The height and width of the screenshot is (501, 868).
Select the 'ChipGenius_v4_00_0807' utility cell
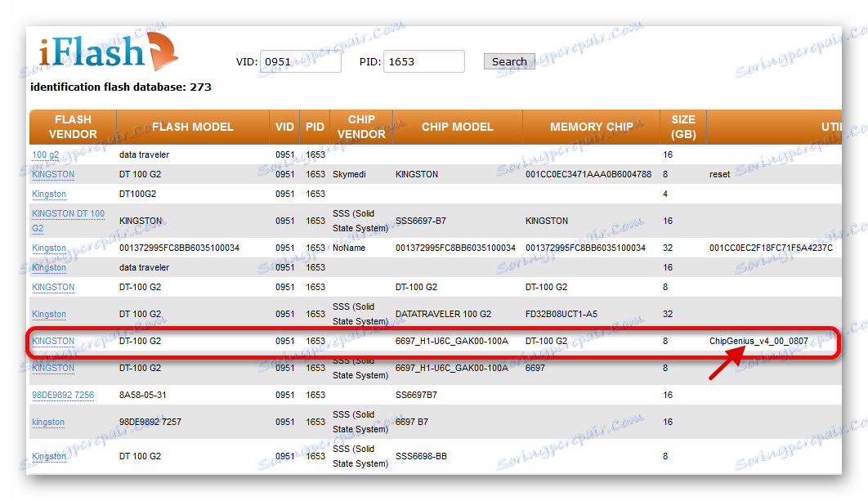coord(758,341)
